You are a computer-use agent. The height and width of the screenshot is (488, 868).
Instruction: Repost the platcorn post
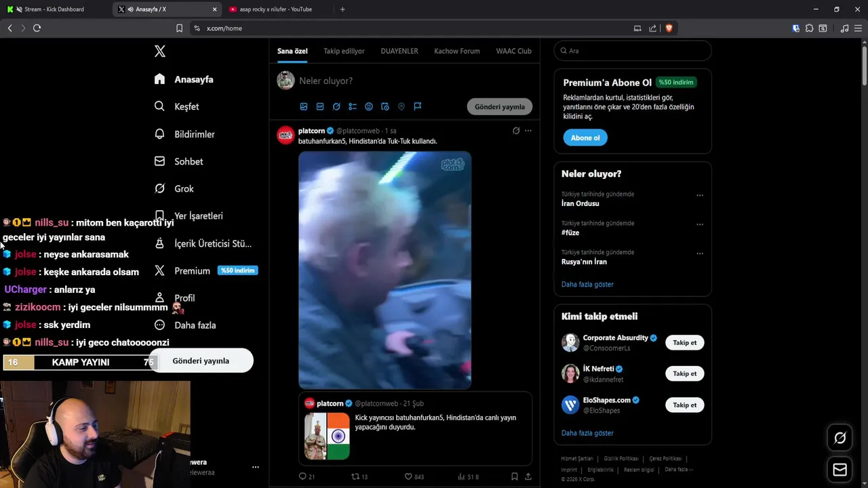tap(359, 476)
